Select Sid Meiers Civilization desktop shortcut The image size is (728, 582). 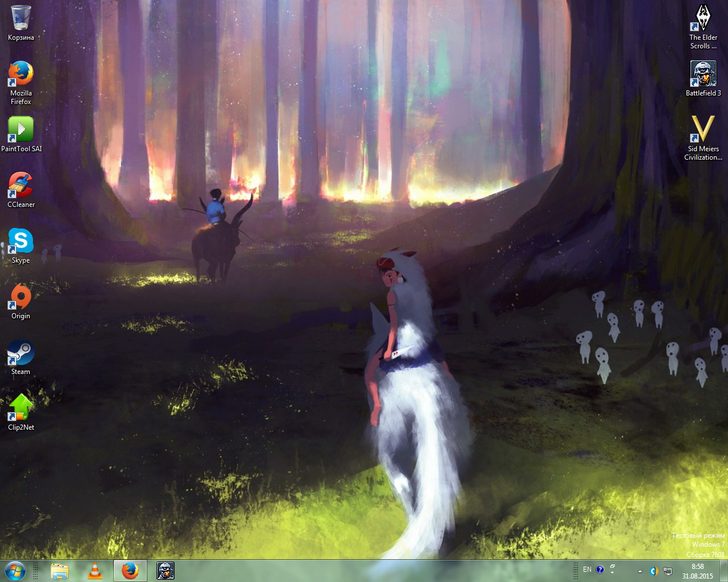[x=704, y=139]
